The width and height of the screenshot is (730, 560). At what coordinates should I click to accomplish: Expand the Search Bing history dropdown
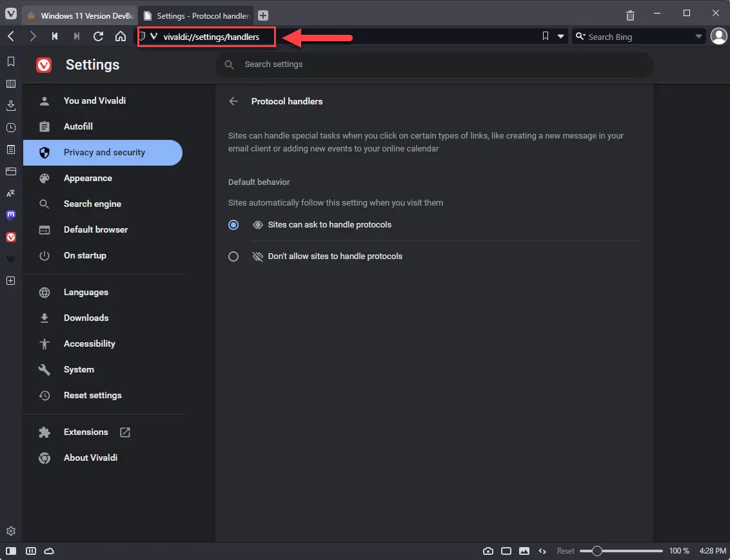[698, 36]
